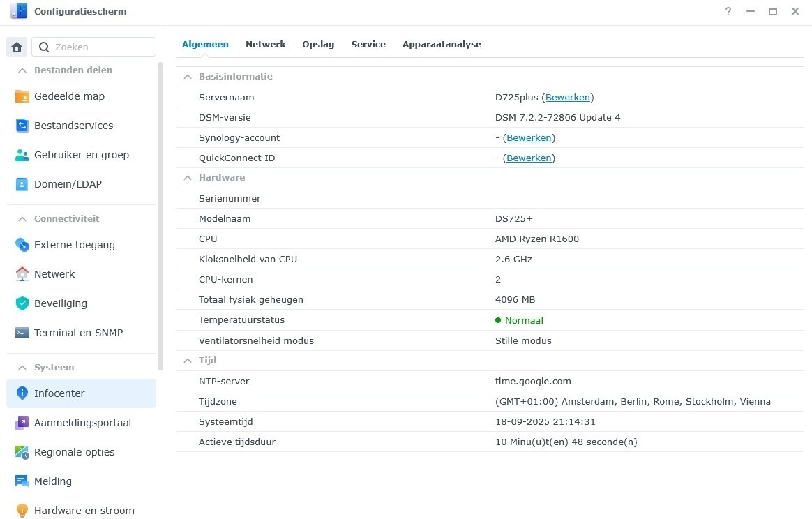The height and width of the screenshot is (519, 812).
Task: Select Infocenter info icon
Action: point(22,393)
